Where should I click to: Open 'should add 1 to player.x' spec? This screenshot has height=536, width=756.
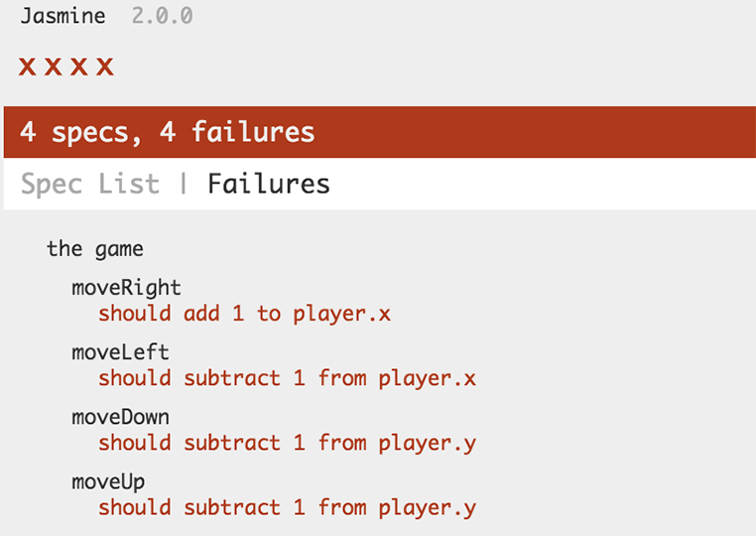pyautogui.click(x=244, y=314)
